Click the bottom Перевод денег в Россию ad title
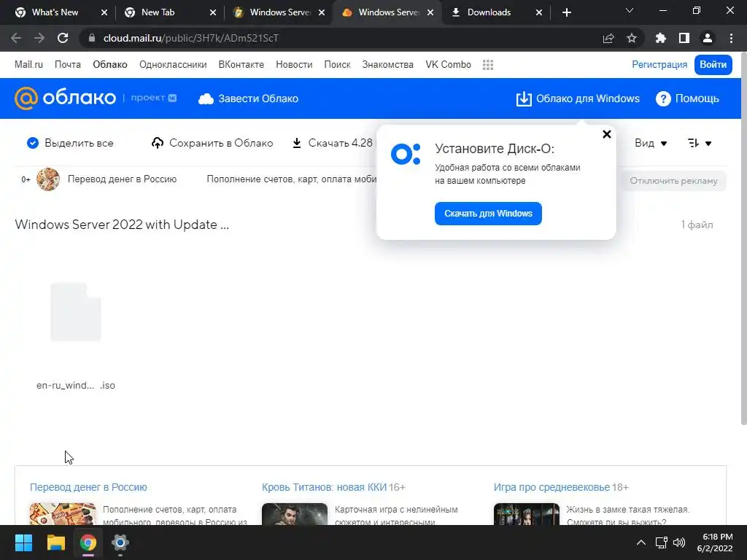Screen dimensions: 747x560 (88, 487)
